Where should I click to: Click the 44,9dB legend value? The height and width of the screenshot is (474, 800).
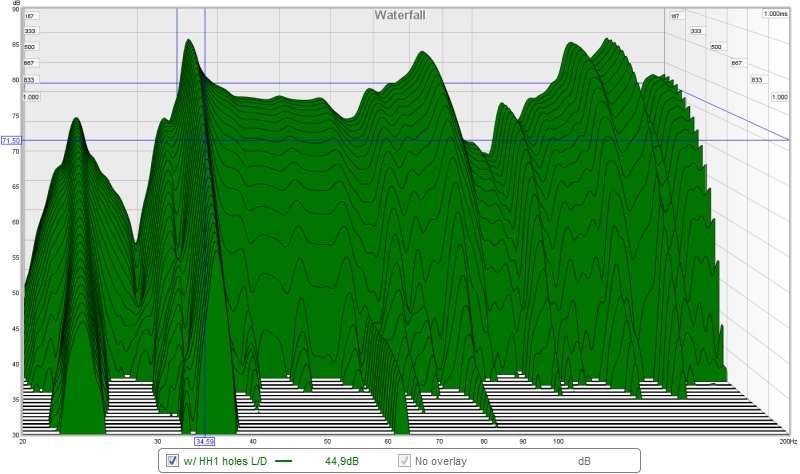pos(342,461)
